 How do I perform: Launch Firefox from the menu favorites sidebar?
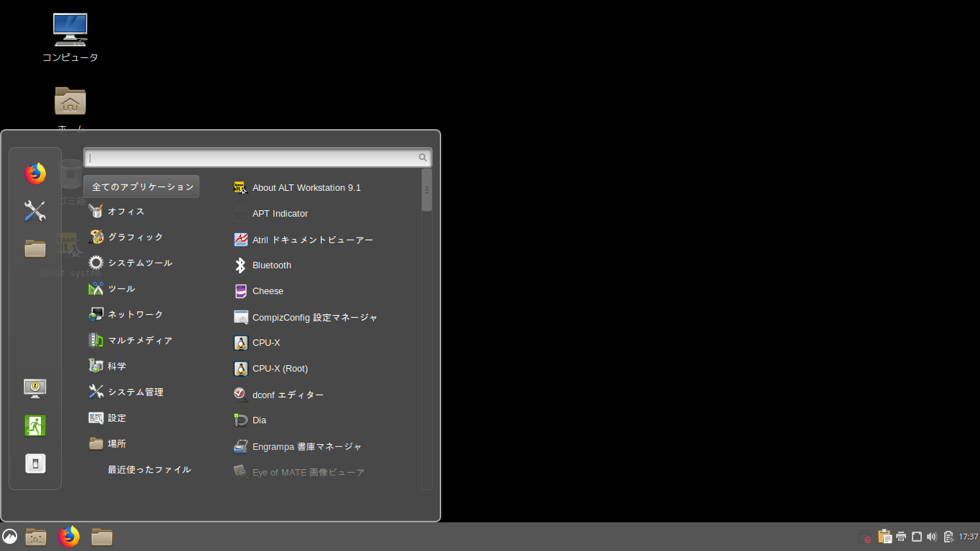35,174
